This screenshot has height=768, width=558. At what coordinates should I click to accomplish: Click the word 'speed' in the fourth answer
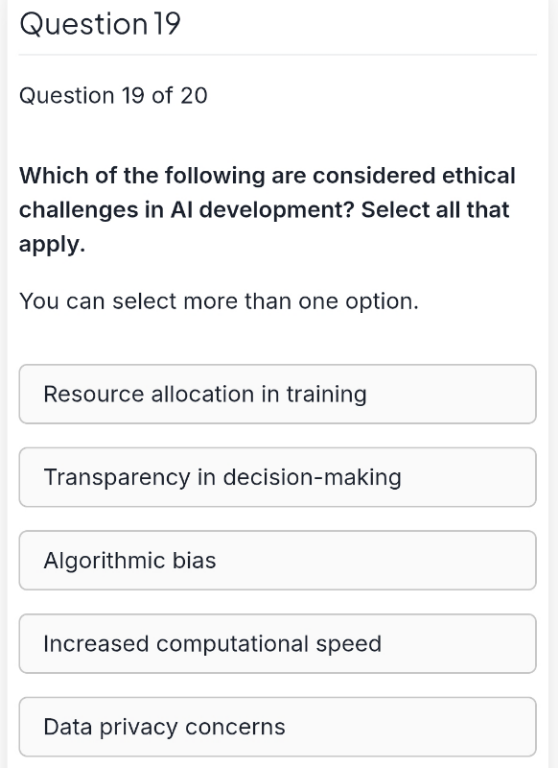tap(348, 644)
